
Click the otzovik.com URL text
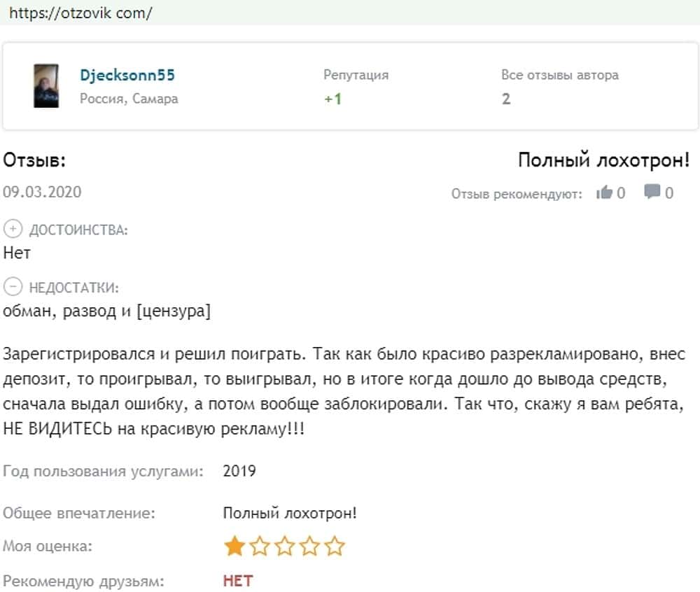81,13
